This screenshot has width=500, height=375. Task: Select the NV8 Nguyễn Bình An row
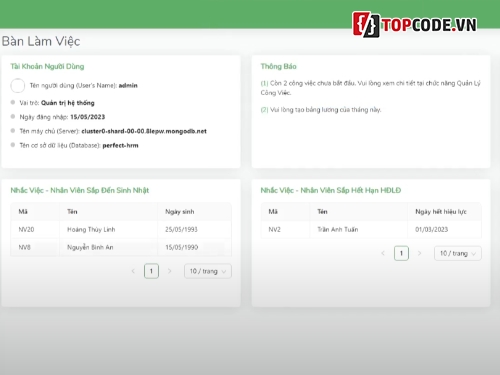121,247
